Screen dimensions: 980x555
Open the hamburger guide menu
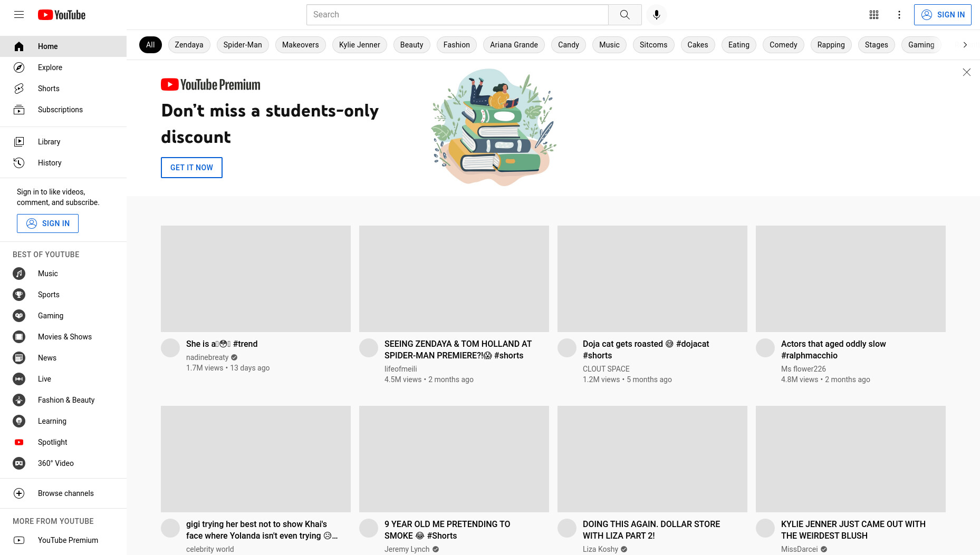pyautogui.click(x=19, y=15)
